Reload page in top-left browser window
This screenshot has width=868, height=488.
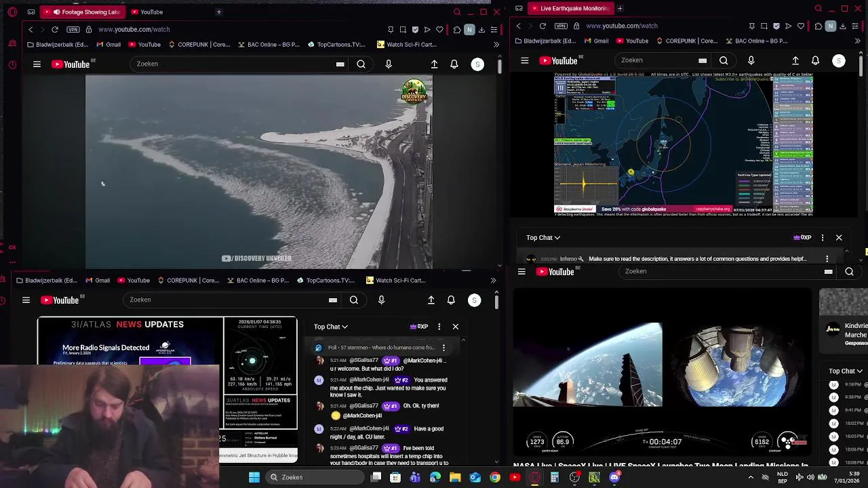(55, 29)
